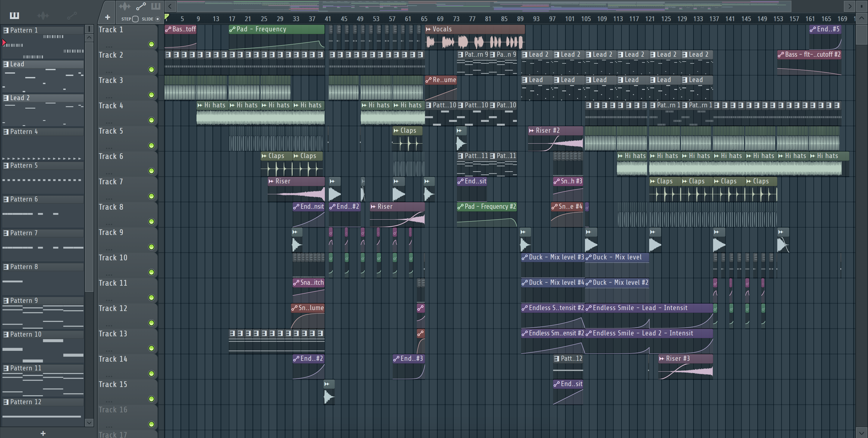868x438 pixels.
Task: Click the Track 1 header label
Action: pos(111,30)
